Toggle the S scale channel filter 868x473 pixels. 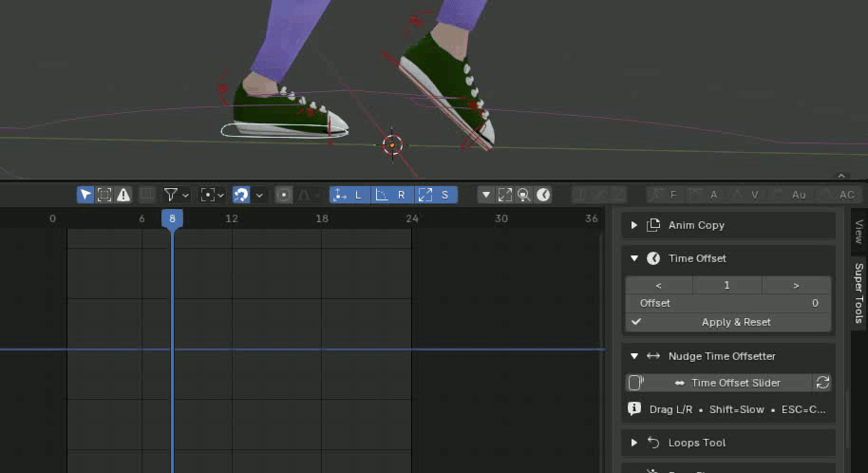[x=436, y=195]
